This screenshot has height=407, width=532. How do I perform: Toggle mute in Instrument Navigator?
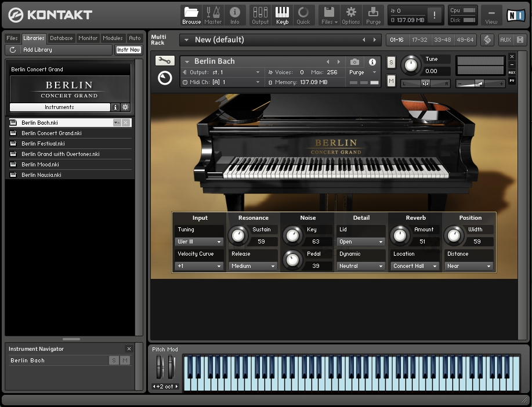point(125,361)
